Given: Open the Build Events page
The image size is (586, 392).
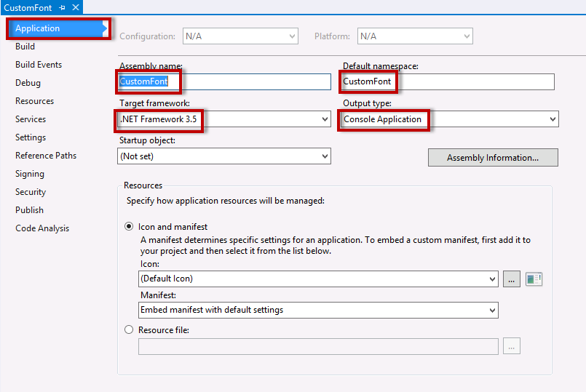Looking at the screenshot, I should [x=39, y=65].
